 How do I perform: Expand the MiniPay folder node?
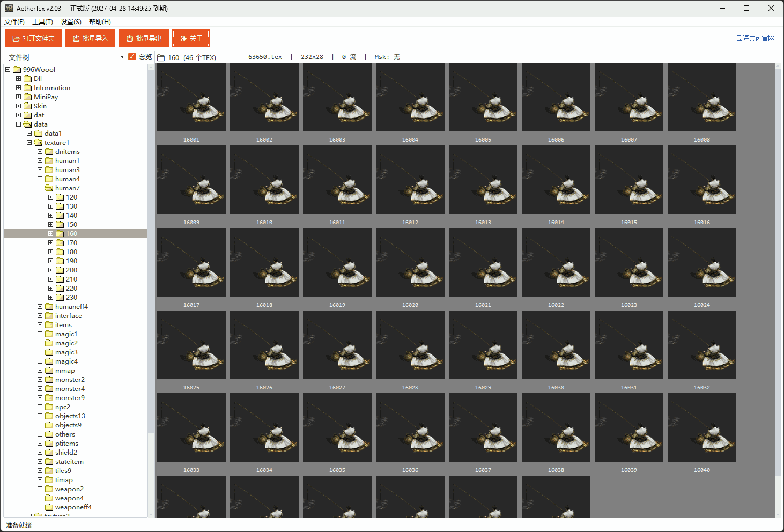pos(19,97)
